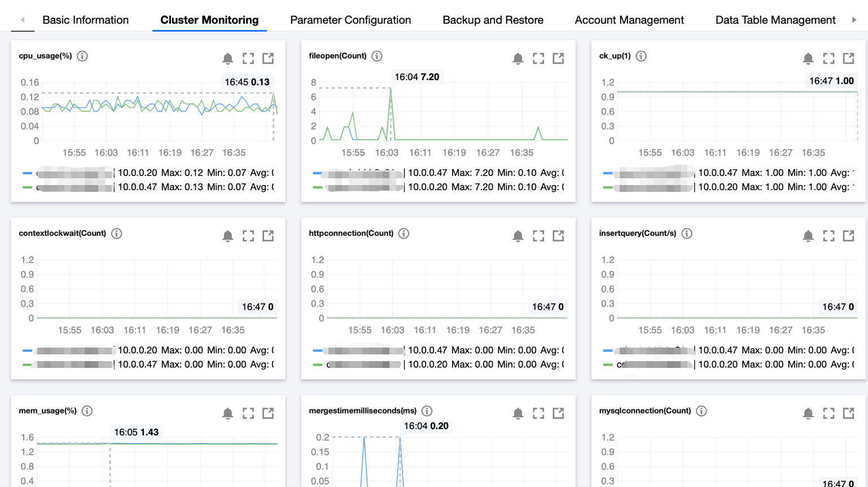Expand cpu_usage chart to fullscreen
Screen dimensions: 868x487
[248, 58]
